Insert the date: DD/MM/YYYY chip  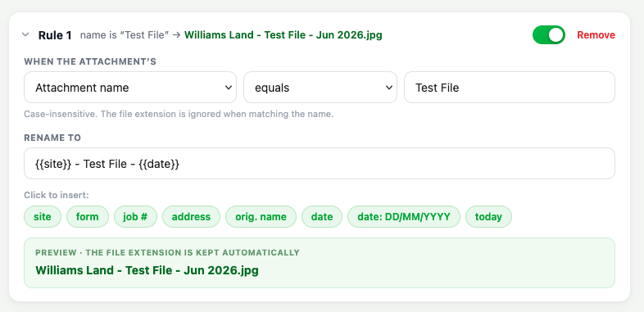pos(404,216)
